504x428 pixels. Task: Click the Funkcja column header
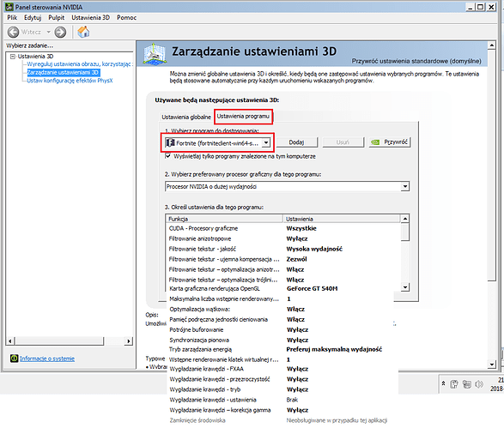(x=224, y=219)
